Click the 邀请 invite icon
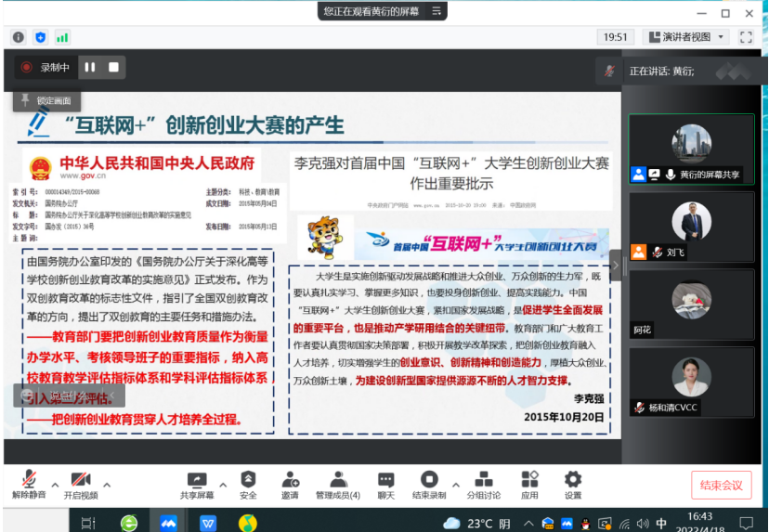Screen dimensions: 769x532 (x=290, y=484)
